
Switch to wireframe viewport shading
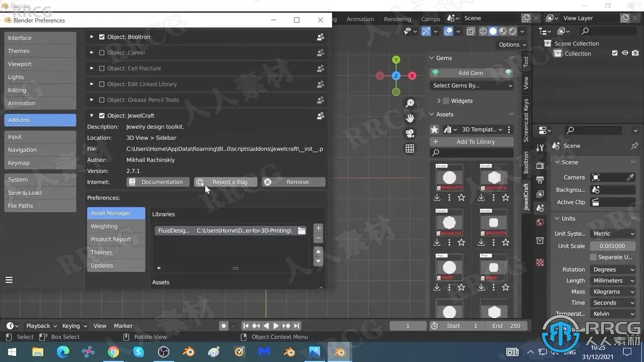(x=483, y=31)
